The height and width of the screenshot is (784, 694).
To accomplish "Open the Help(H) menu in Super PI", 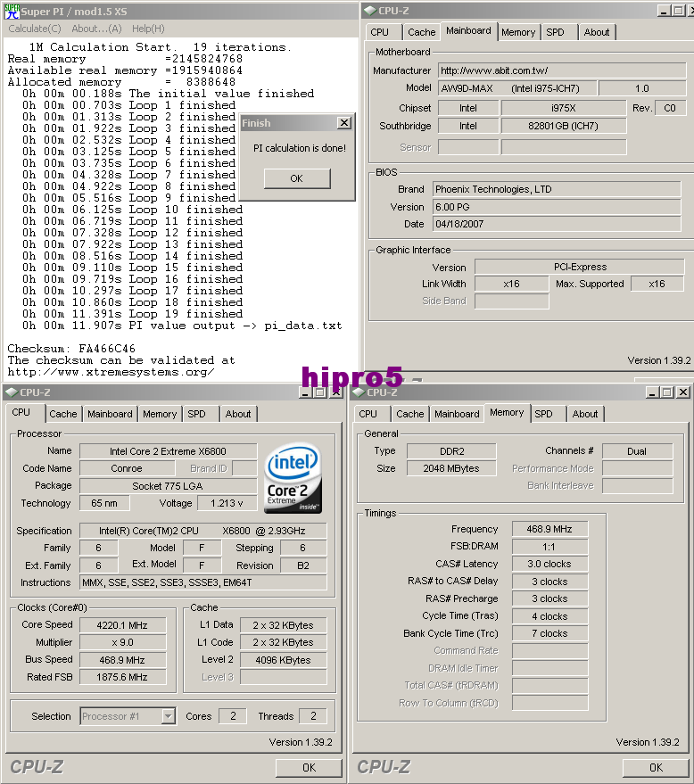I will click(148, 29).
